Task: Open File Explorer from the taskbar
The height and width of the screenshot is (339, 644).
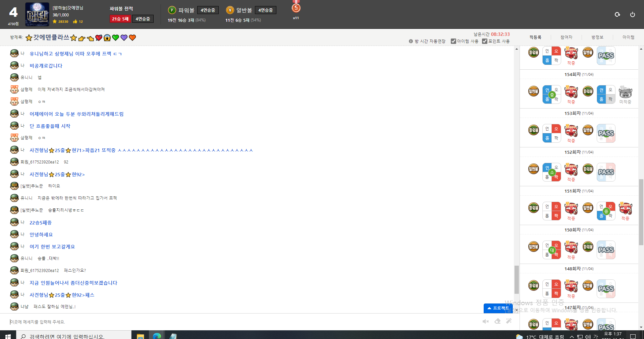Action: point(140,336)
